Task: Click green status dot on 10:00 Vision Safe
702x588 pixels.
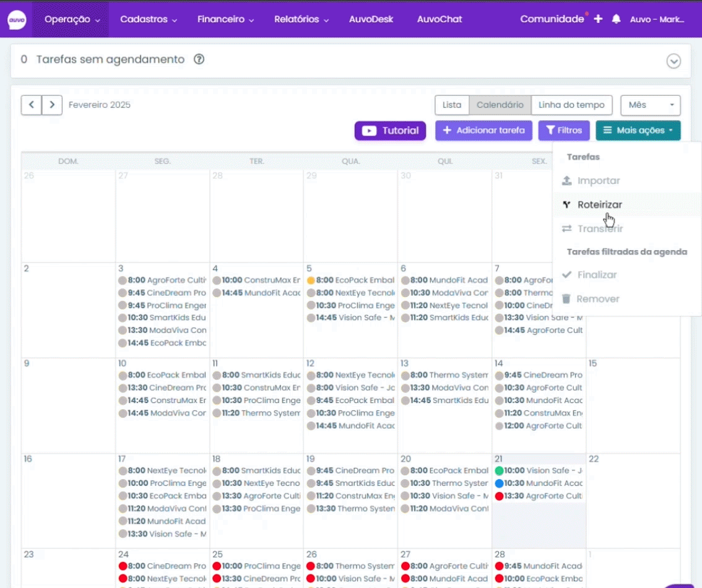Action: click(x=499, y=471)
